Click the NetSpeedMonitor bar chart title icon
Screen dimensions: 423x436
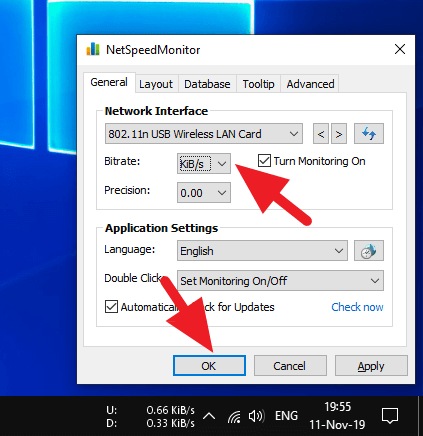coord(93,49)
